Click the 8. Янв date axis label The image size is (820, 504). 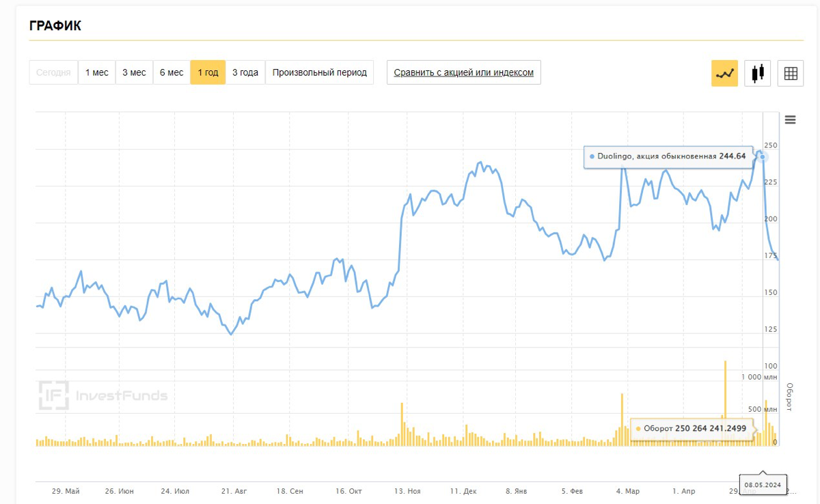click(516, 491)
